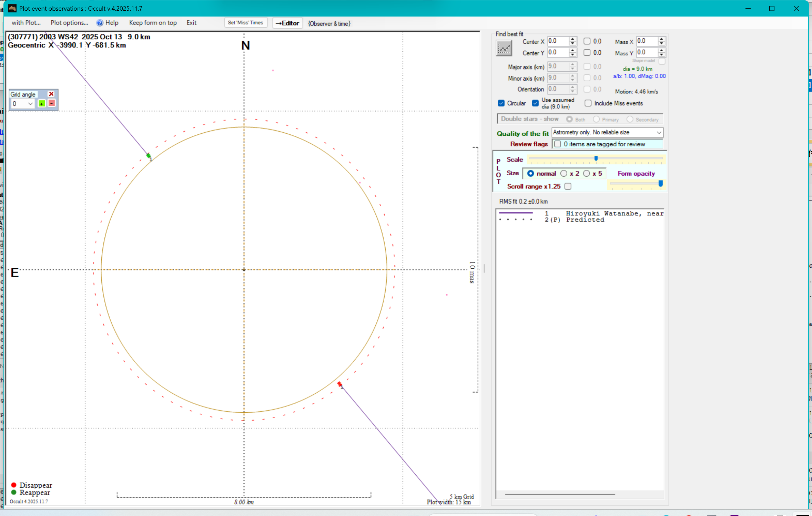Click the Help question mark icon
The image size is (812, 516).
point(100,23)
